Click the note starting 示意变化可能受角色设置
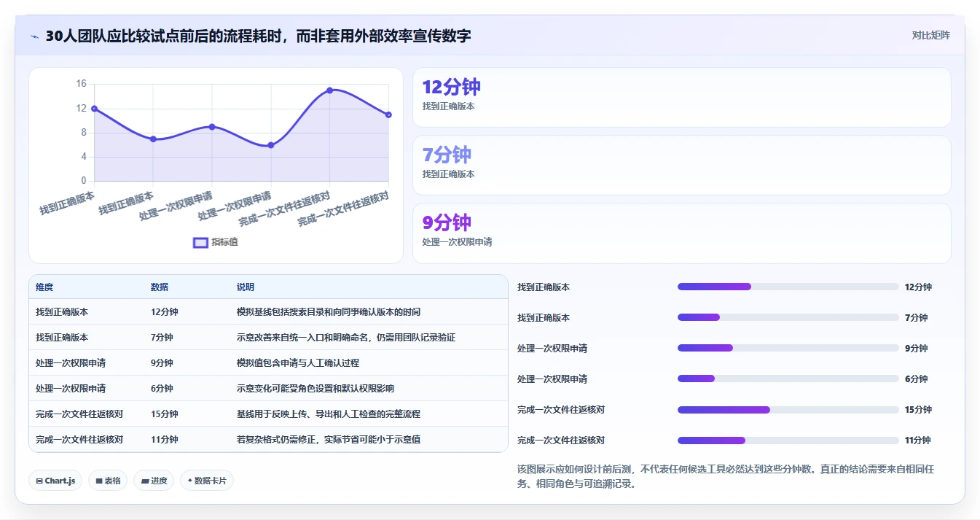Viewport: 980px width, 520px height. [315, 389]
